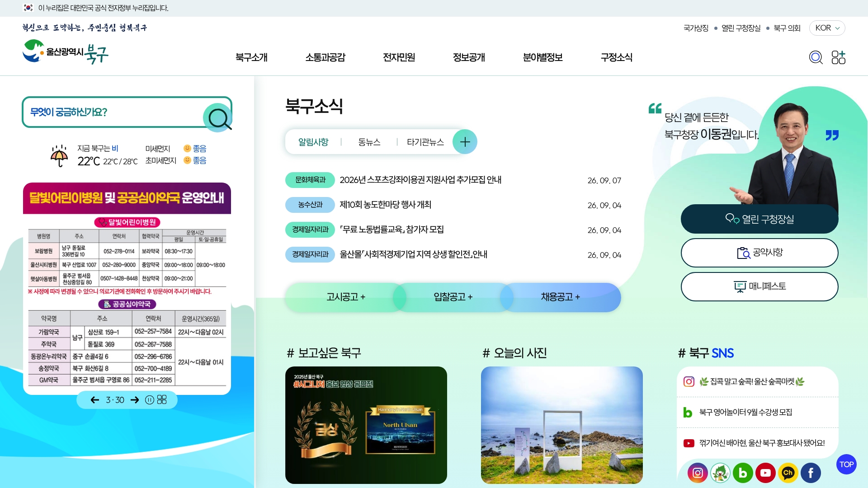Screen dimensions: 868x488
Task: Click blog icon beside 북구 영어놀이터 post
Action: point(688,413)
